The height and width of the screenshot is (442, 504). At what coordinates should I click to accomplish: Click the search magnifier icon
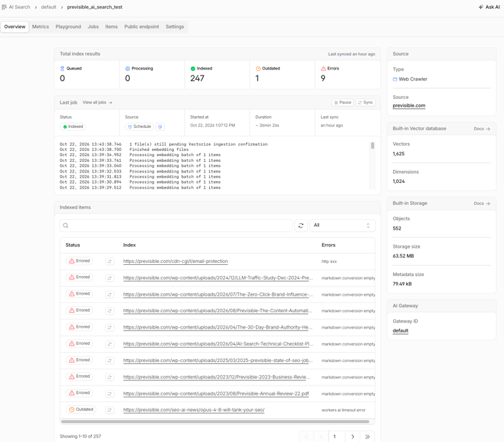[x=66, y=226]
